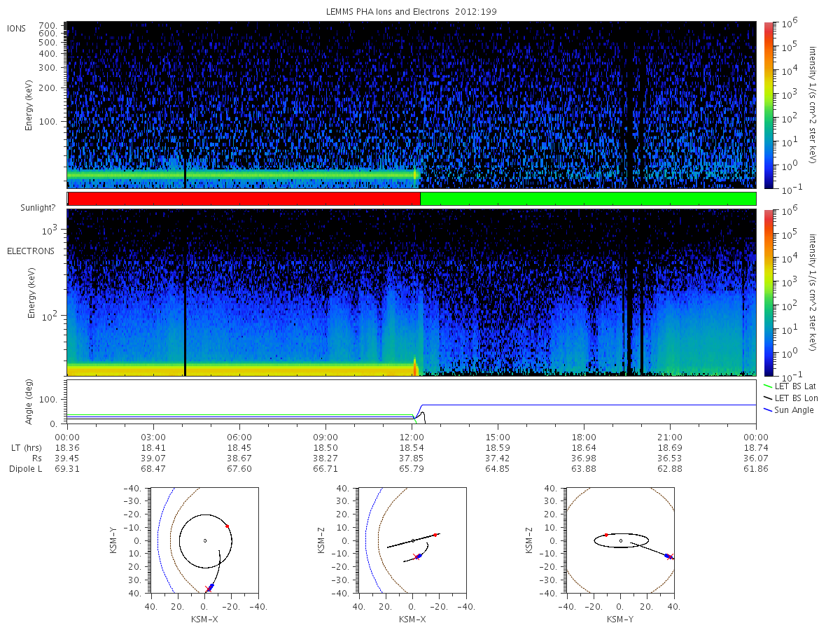Image resolution: width=840 pixels, height=630 pixels.
Task: Click the LET BS Lat legend entry
Action: point(797,386)
